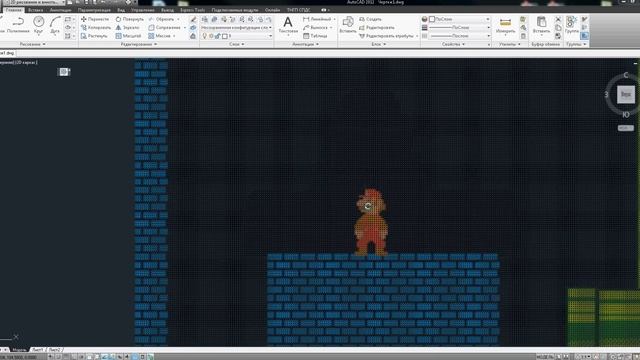This screenshot has width=640, height=360.
Task: Click the ViewCube top face (Верх)
Action: tap(625, 94)
